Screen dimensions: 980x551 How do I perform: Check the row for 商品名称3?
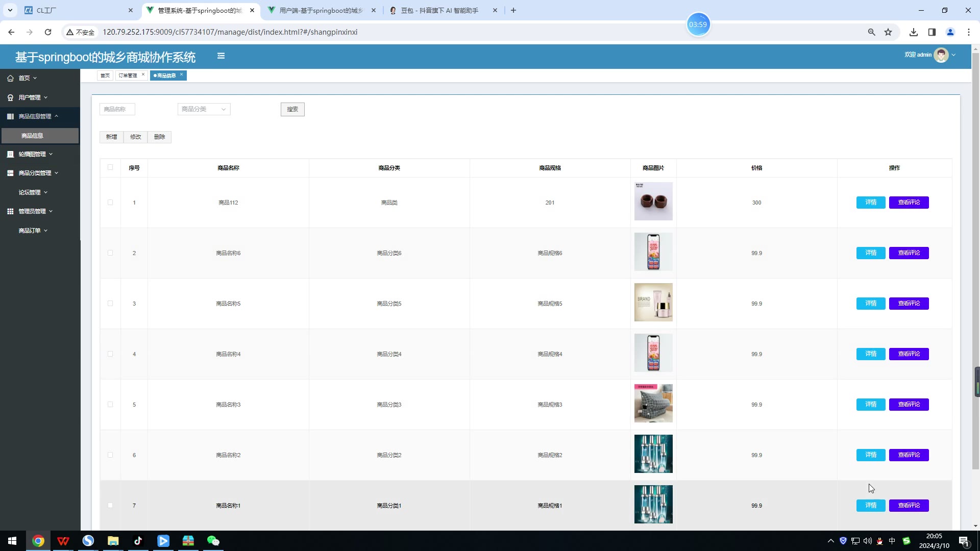(x=110, y=405)
